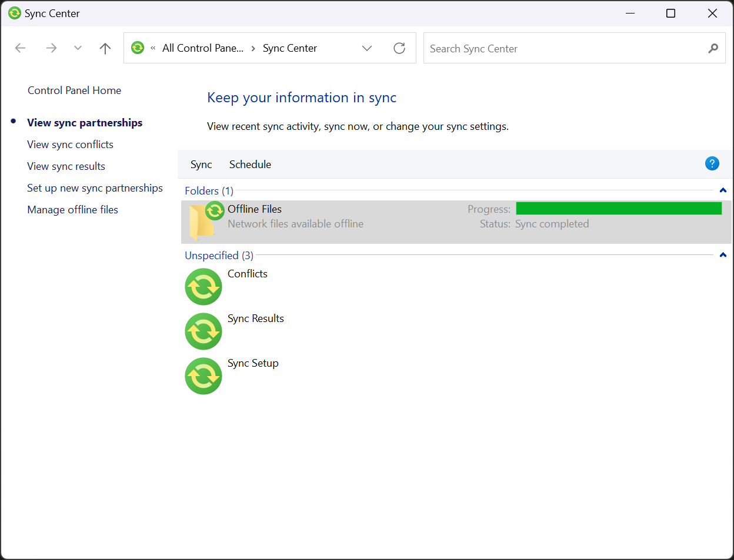Select the Sync Results icon
Image resolution: width=734 pixels, height=560 pixels.
[203, 331]
